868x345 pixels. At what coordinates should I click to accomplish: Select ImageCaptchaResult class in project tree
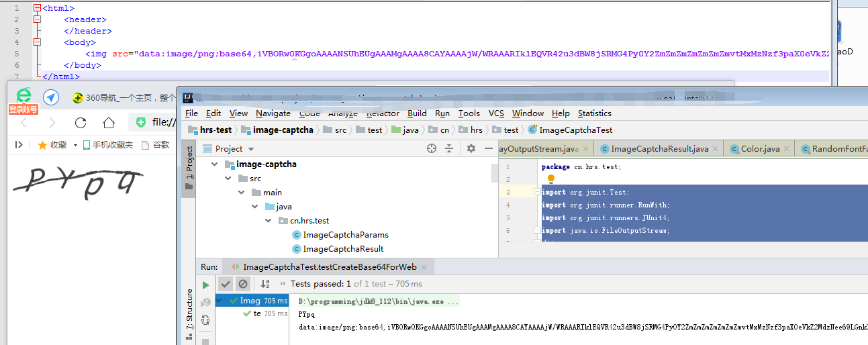338,249
